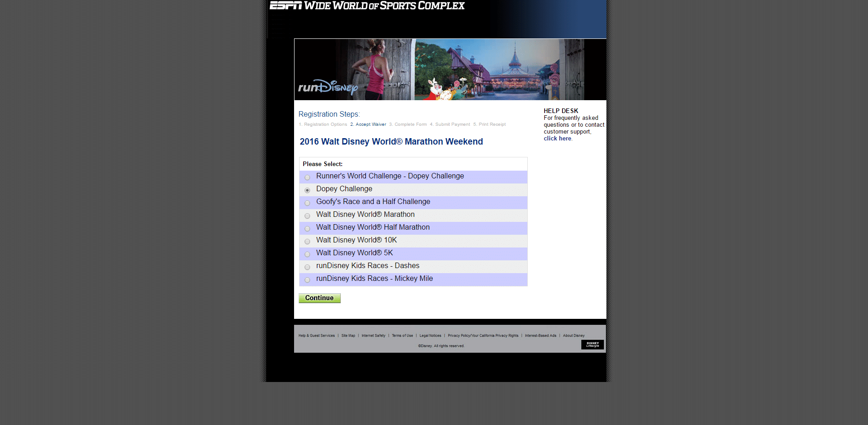Image resolution: width=868 pixels, height=425 pixels.
Task: Select Runner's World Challenge - Dopey Challenge option
Action: pos(307,178)
